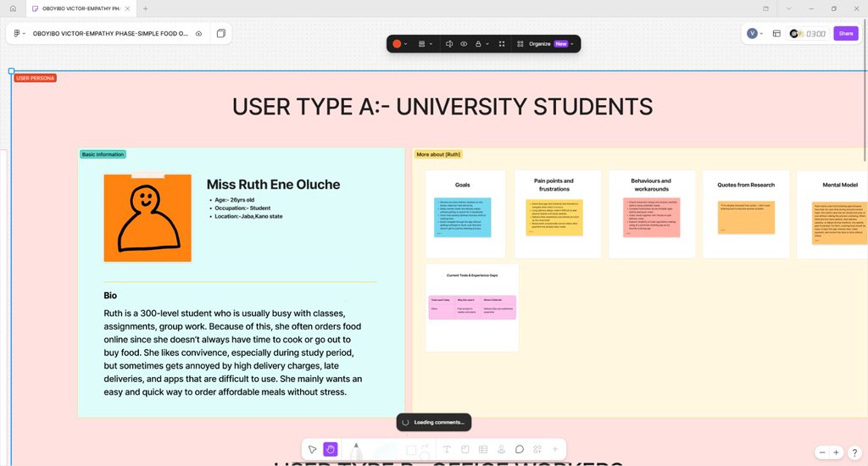Toggle the minimal UI layout icon
The height and width of the screenshot is (466, 868).
(776, 34)
